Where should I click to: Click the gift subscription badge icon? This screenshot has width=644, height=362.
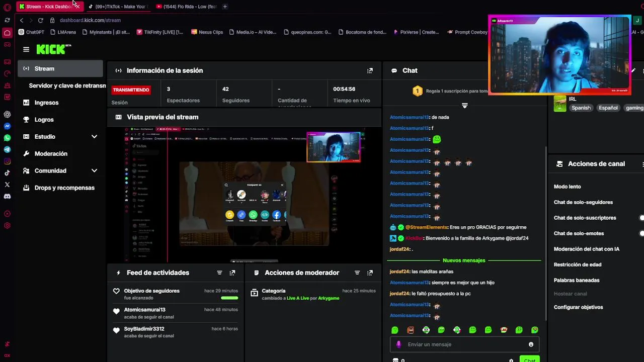point(417,91)
